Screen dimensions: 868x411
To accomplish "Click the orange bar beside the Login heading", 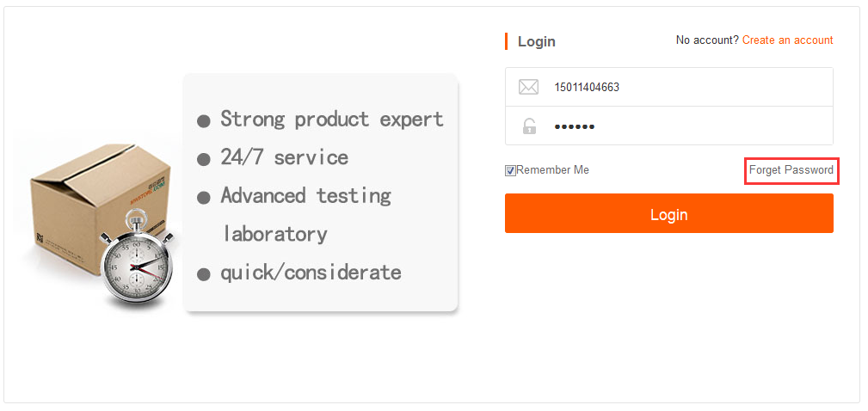I will (507, 41).
